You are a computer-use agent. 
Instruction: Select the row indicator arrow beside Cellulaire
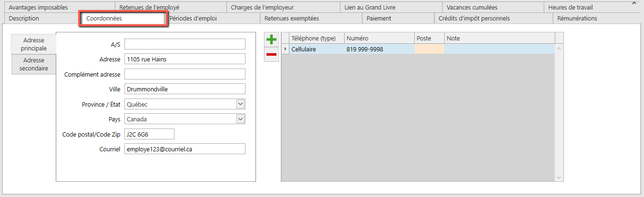[286, 49]
